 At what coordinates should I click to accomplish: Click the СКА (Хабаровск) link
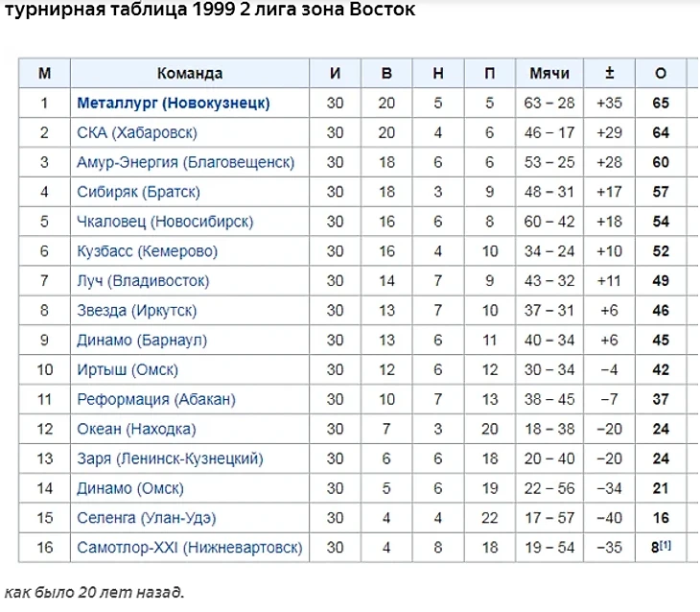(x=137, y=132)
